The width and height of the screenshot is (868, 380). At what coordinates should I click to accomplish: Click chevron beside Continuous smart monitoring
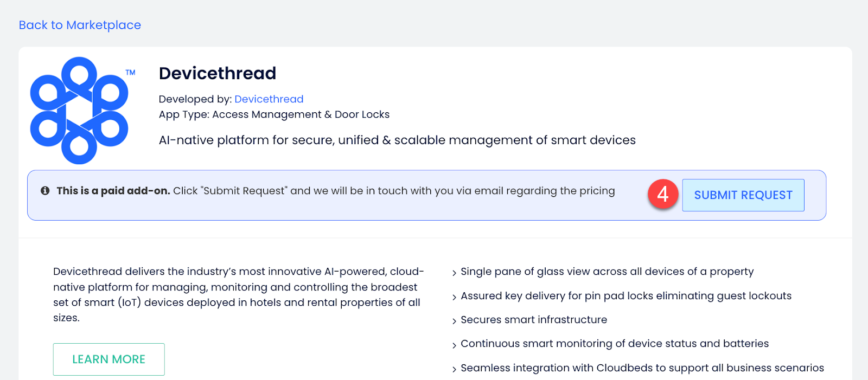point(454,345)
